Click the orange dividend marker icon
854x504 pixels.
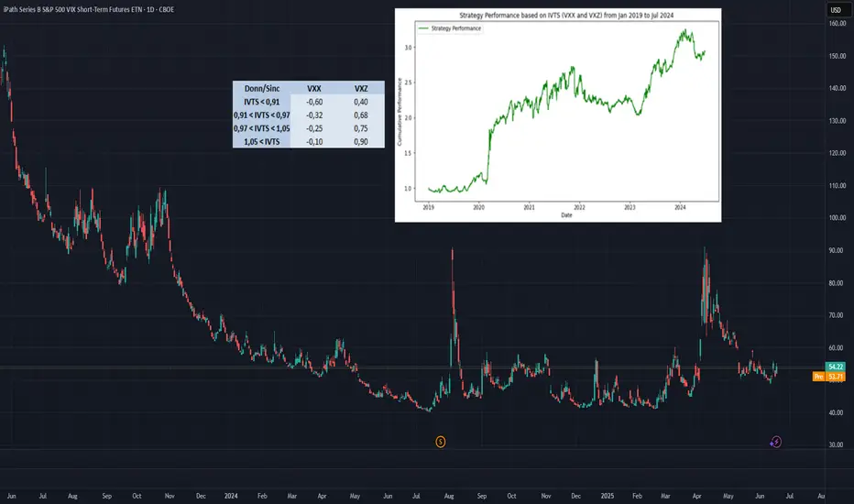441,442
